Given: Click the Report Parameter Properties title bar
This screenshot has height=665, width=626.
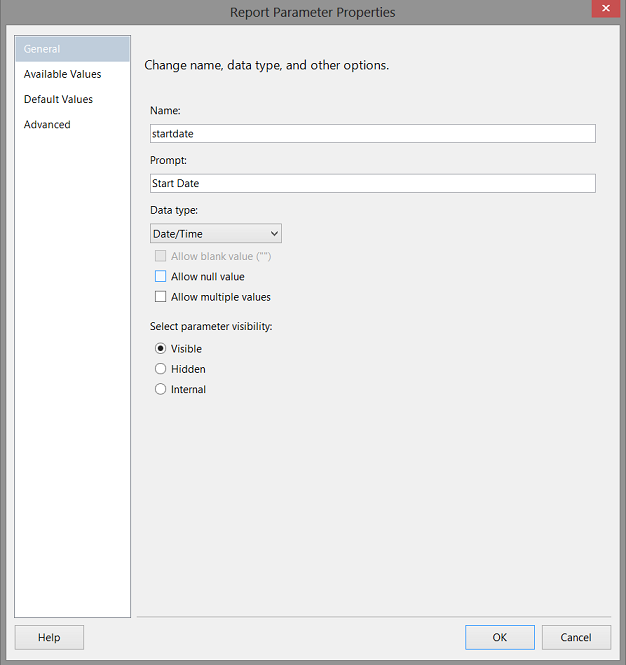Looking at the screenshot, I should point(313,12).
